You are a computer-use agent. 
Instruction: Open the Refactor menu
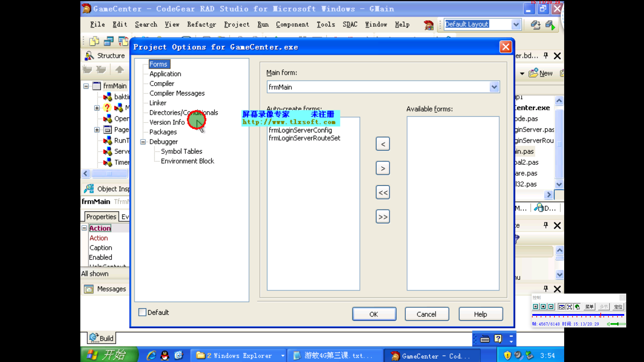pyautogui.click(x=201, y=24)
